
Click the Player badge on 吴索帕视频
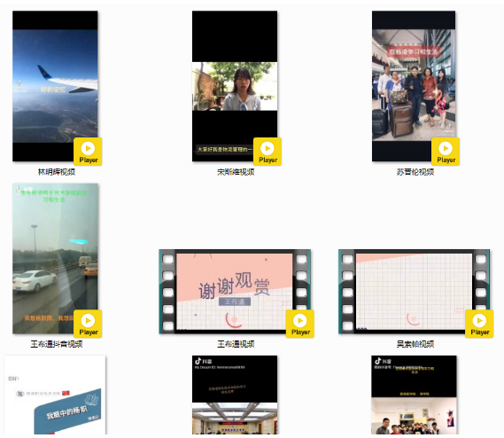coord(479,324)
